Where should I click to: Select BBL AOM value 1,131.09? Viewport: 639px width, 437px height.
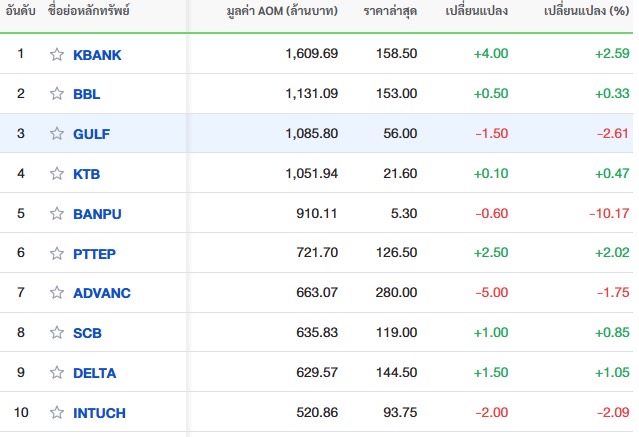coord(312,93)
